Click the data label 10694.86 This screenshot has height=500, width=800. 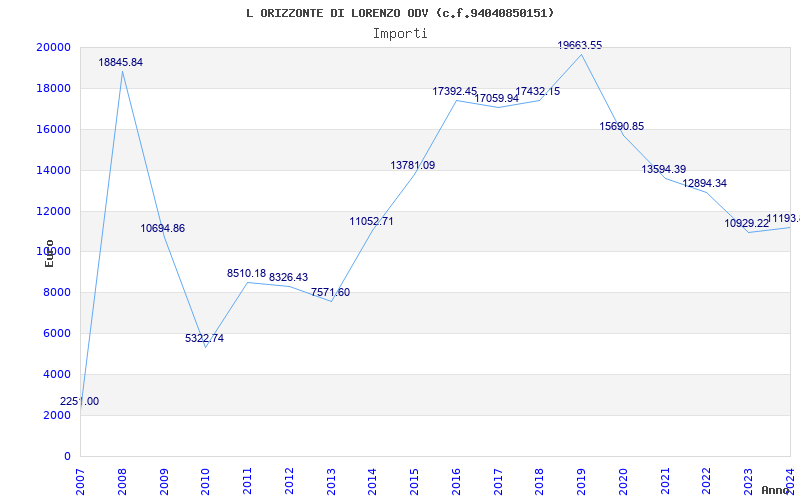(x=163, y=229)
